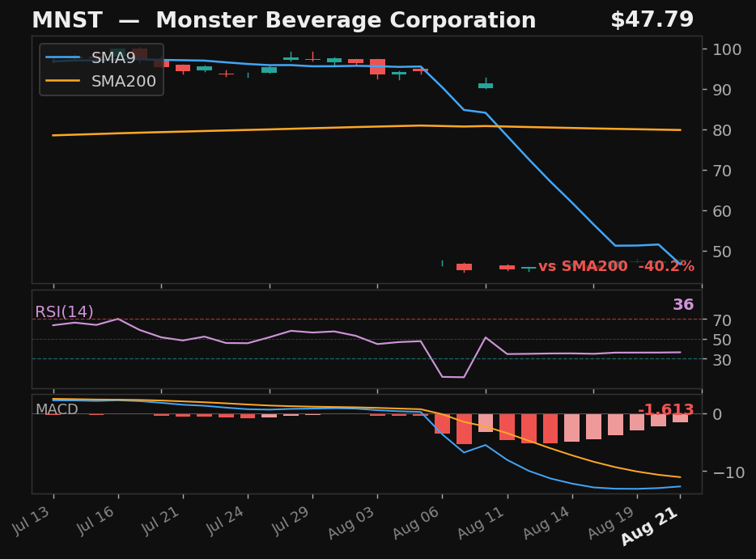Click the blue SMA9 legend line sample
This screenshot has height=559, width=756.
62,57
